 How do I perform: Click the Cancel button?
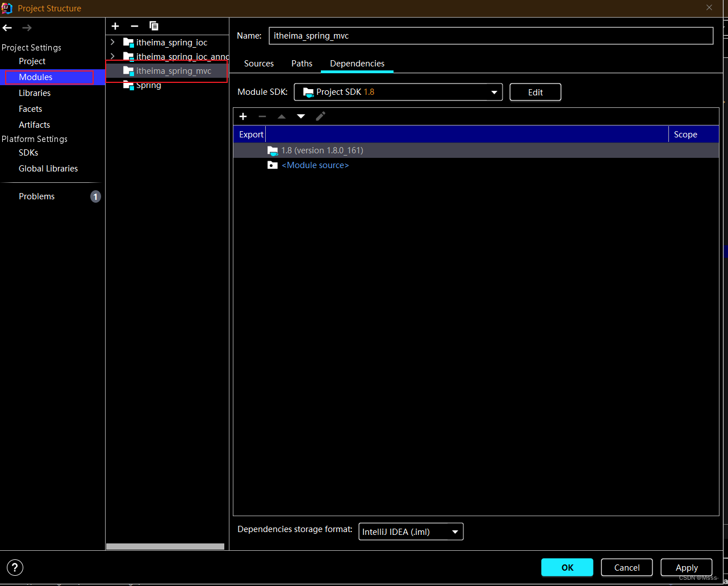tap(627, 567)
